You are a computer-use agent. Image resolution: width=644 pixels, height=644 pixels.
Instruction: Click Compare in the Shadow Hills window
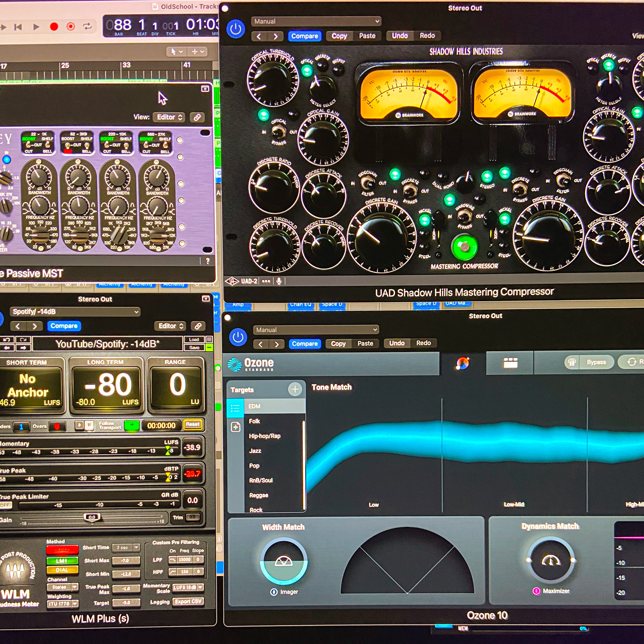pos(304,36)
